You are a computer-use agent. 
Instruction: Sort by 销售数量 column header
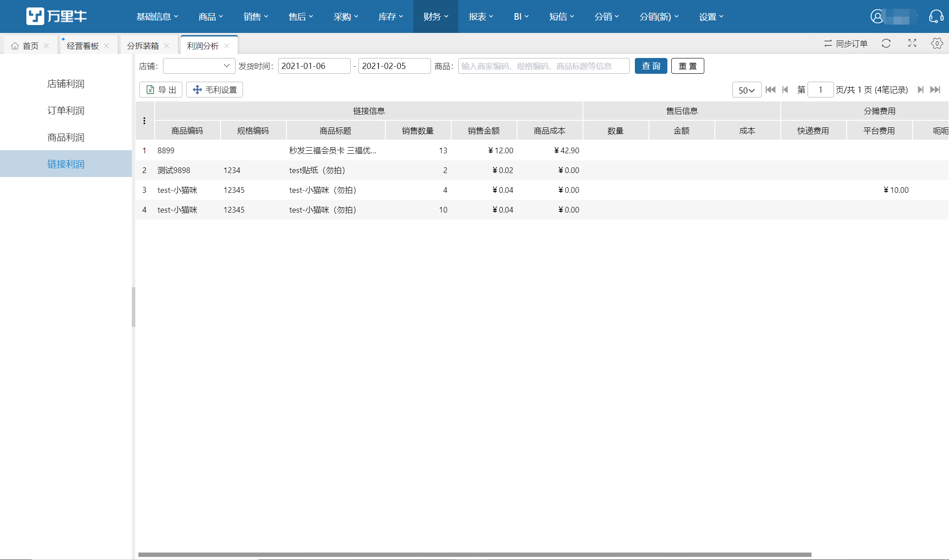pyautogui.click(x=418, y=130)
